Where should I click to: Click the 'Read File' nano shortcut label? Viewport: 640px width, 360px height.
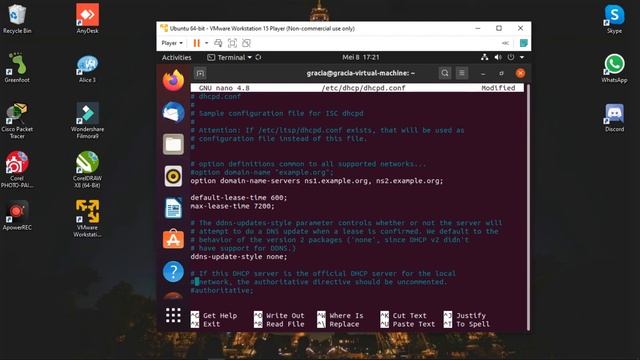pos(285,324)
